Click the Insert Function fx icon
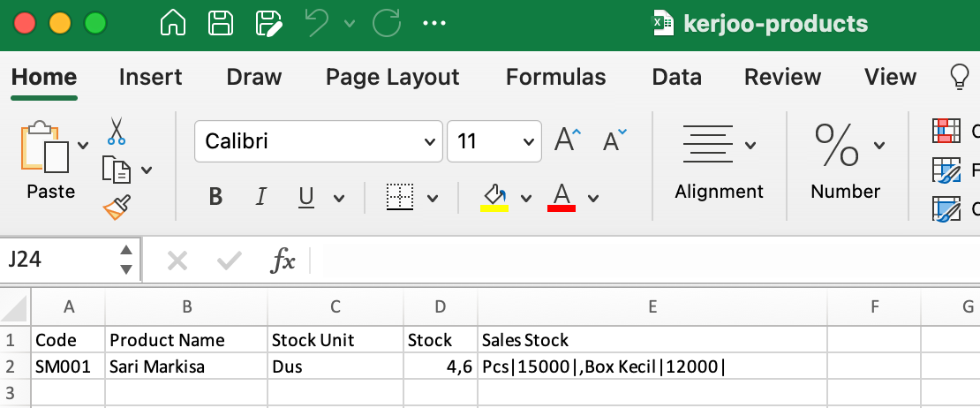The width and height of the screenshot is (980, 408). tap(283, 260)
